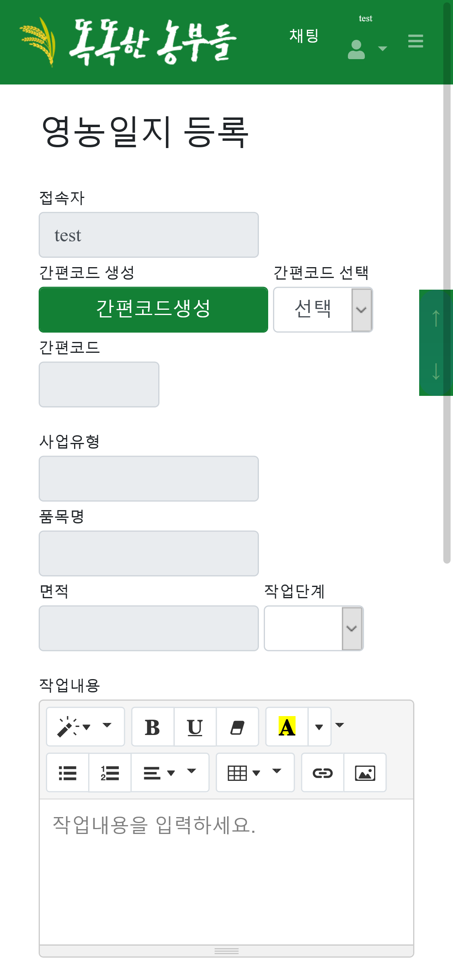Toggle bold formatting in editor toolbar

(x=153, y=727)
